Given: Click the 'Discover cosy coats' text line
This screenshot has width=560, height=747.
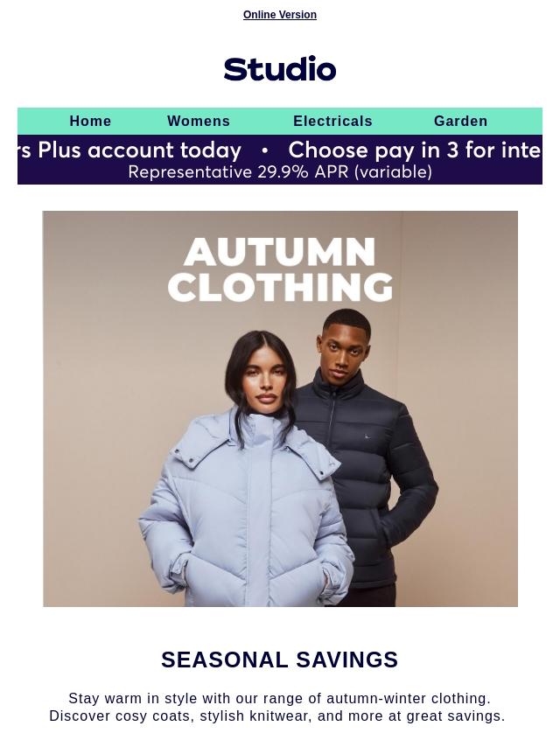Looking at the screenshot, I should 276,716.
